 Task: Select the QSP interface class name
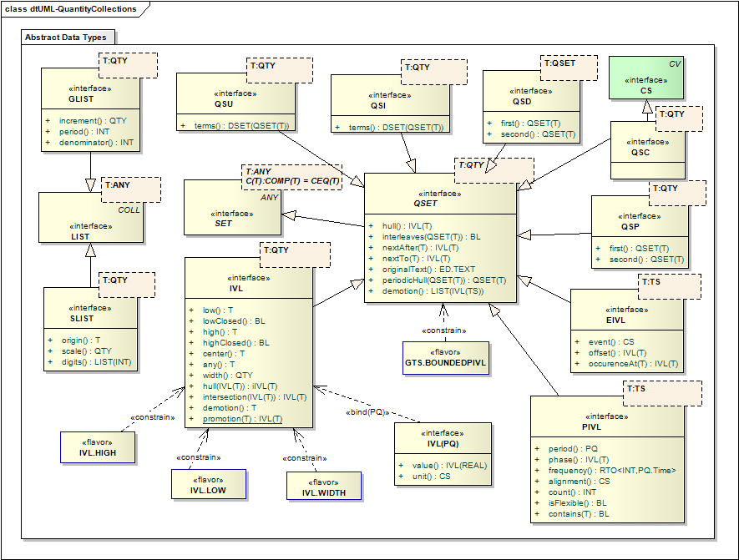630,226
